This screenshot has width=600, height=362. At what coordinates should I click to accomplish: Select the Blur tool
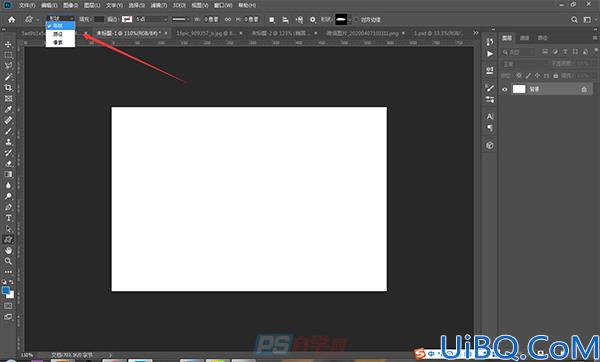[x=8, y=186]
